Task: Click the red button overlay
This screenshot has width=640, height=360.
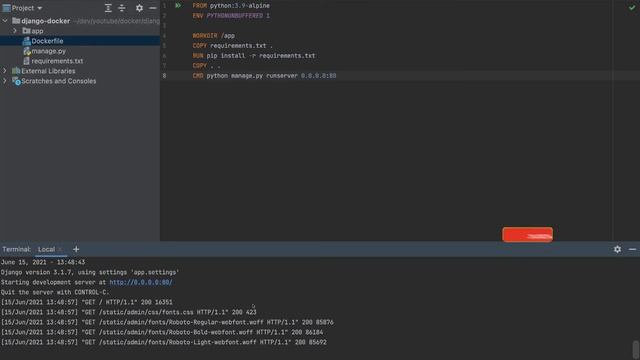Action: 527,235
